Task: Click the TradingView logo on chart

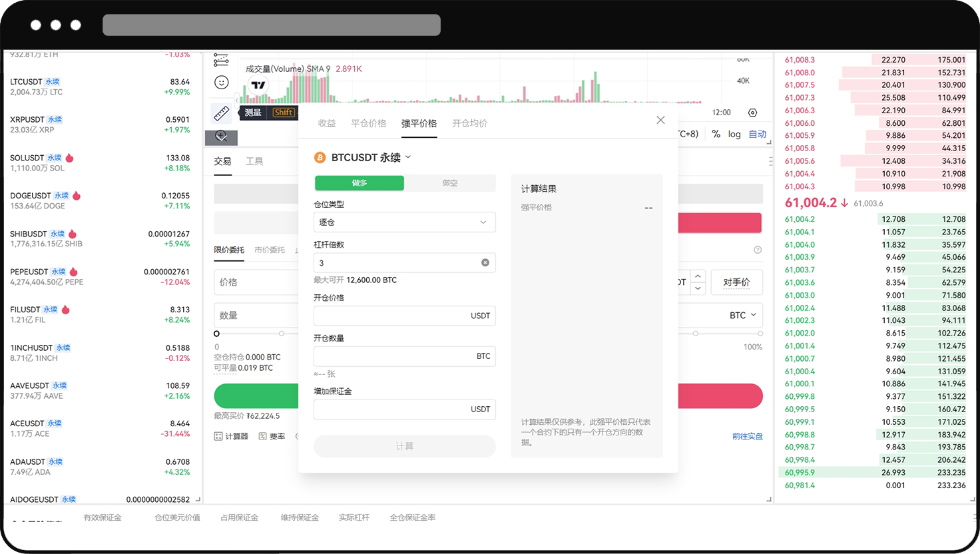Action: point(258,85)
